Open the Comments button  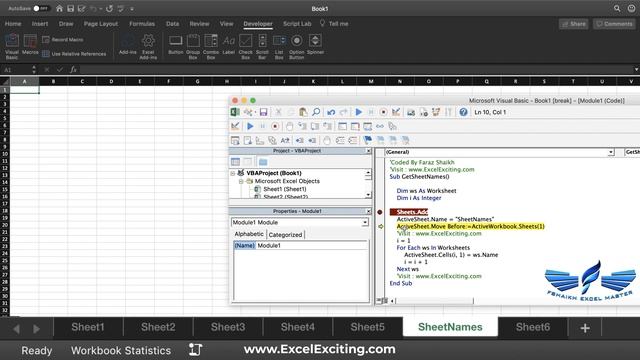click(614, 24)
